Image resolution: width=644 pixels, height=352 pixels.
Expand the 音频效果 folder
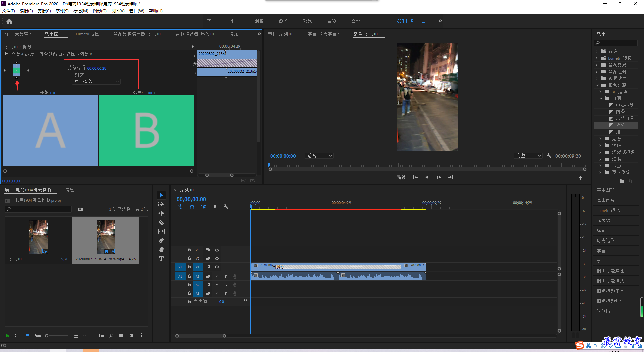click(x=597, y=65)
